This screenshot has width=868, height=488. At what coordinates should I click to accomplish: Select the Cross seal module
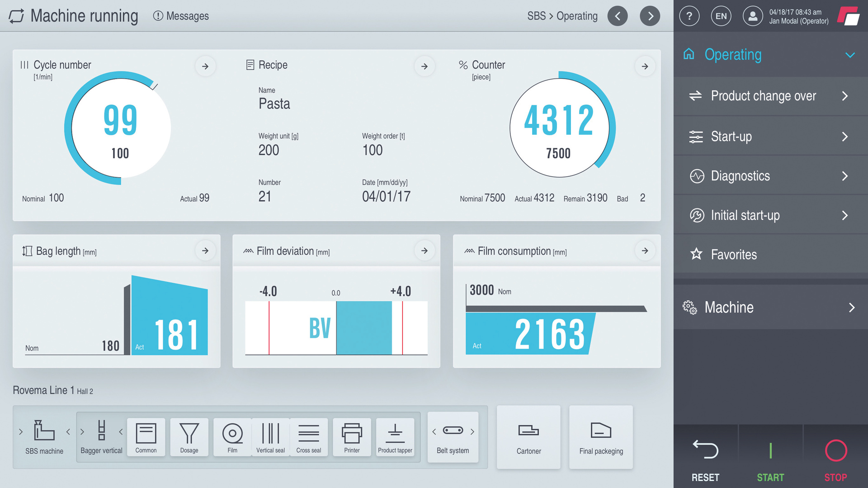309,437
